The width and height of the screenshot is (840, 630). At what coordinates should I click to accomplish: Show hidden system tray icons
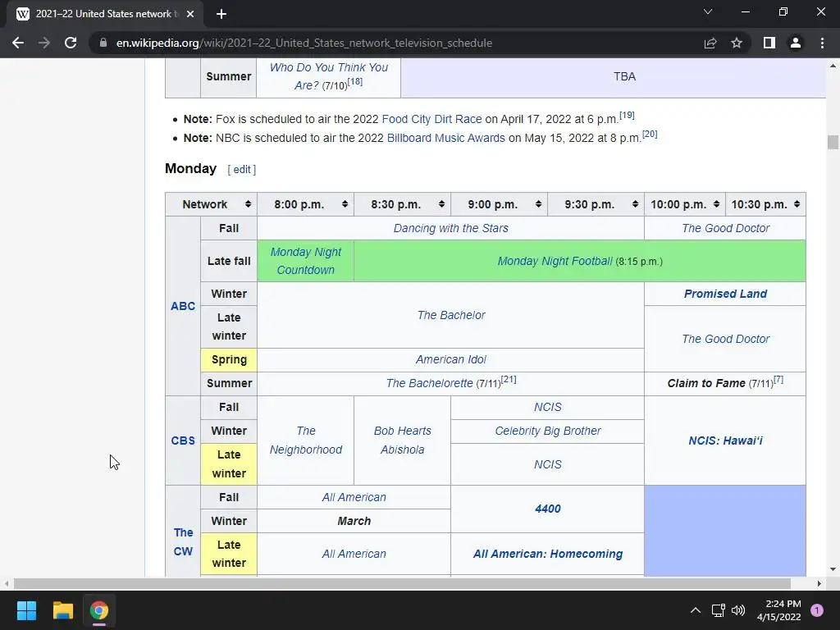696,610
